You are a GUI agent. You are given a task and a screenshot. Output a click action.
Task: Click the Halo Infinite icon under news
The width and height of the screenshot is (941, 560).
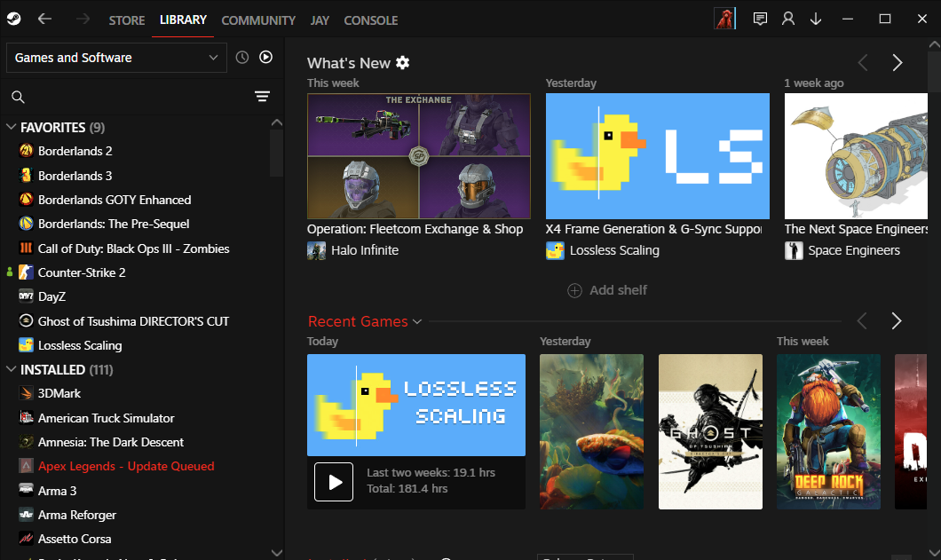[x=316, y=250]
